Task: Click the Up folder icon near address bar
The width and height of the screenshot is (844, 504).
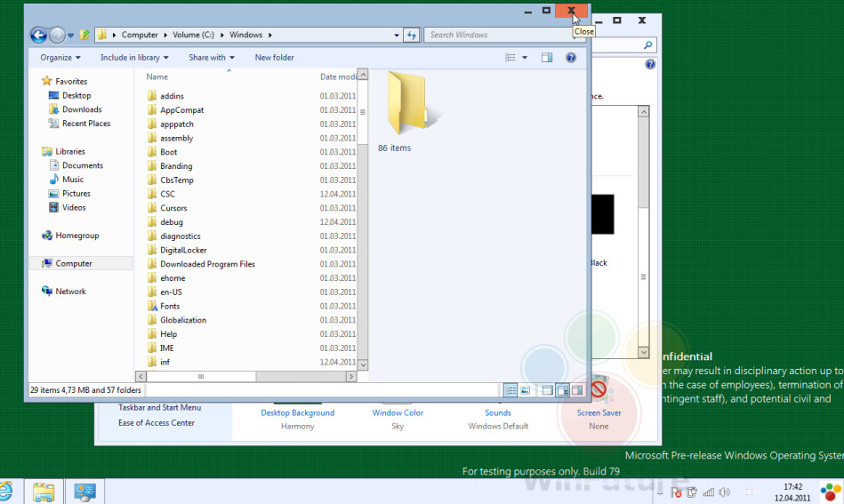Action: point(84,35)
